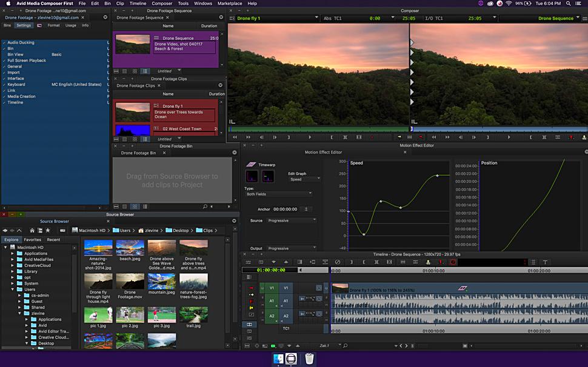Toggle the TC1 timecode track
The image size is (588, 367).
click(286, 328)
